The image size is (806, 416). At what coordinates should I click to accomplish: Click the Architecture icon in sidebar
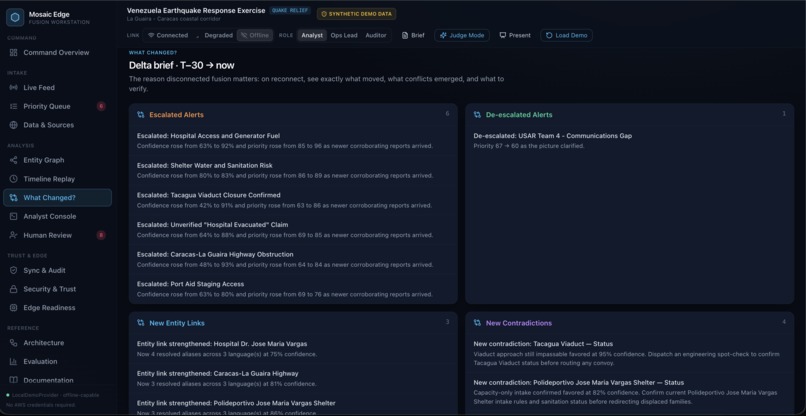click(x=13, y=343)
